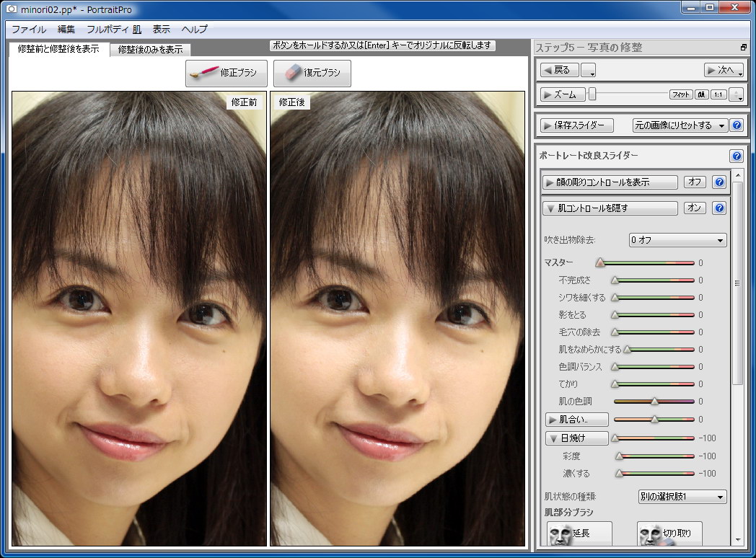Click the 彩度 slider track
Viewport: 756px width, 558px height.
point(656,456)
